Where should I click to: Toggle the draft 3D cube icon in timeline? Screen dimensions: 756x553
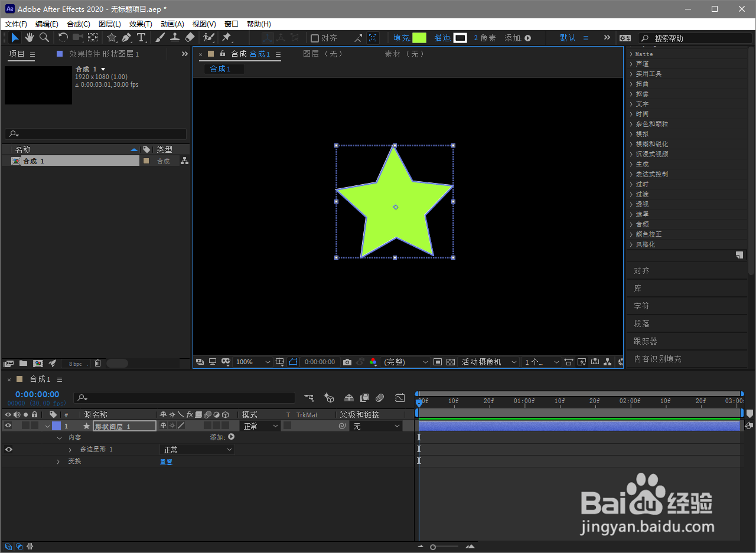329,398
